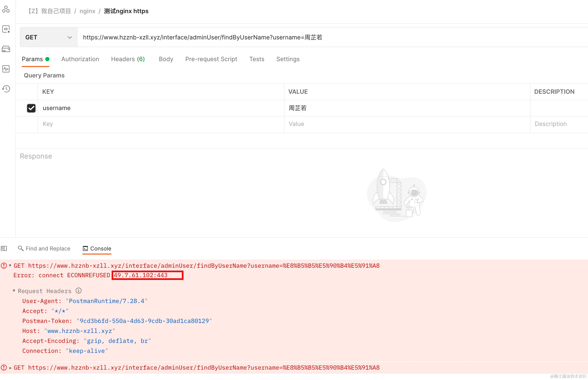Screen dimensions: 588x380
Task: Open the Pre-request Script tab
Action: pyautogui.click(x=211, y=59)
